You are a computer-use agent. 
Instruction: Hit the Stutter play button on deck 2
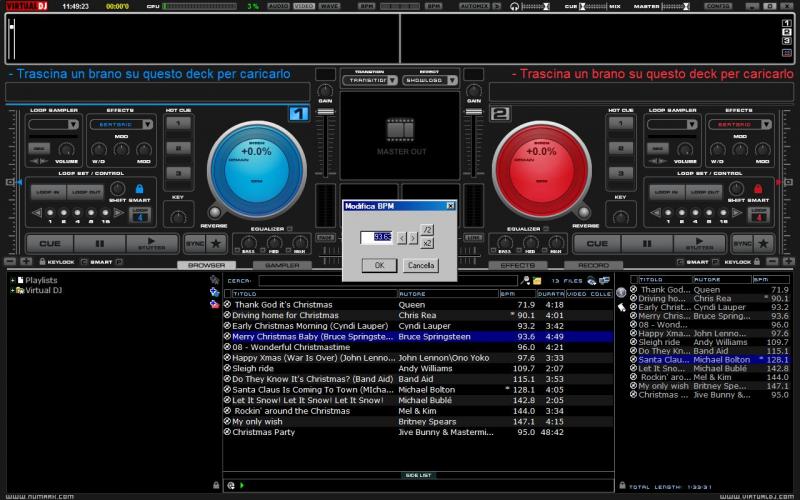click(699, 244)
